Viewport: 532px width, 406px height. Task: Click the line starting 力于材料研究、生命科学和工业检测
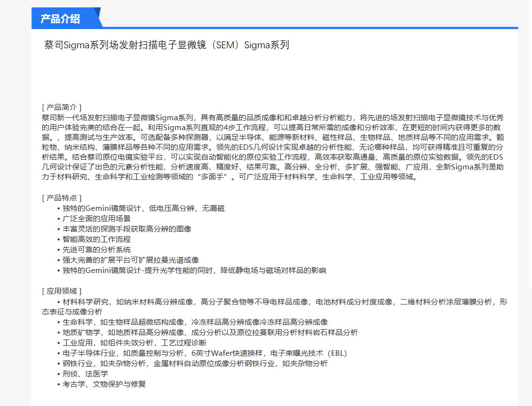coord(230,177)
